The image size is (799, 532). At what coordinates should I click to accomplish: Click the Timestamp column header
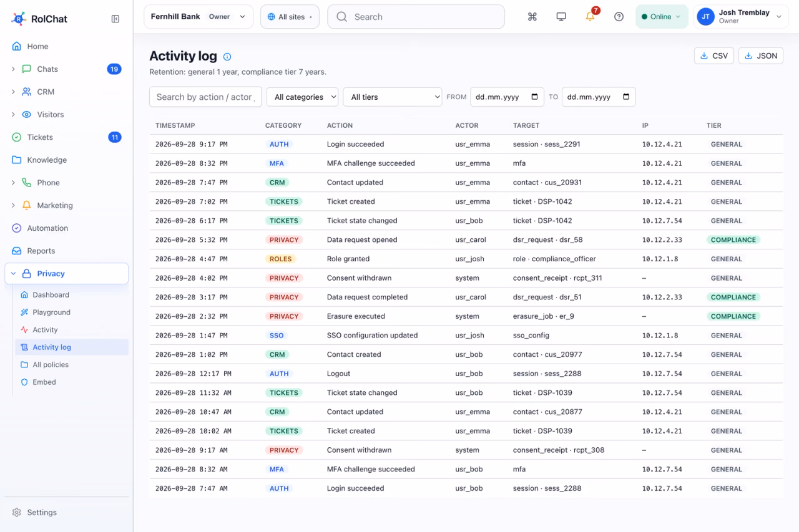click(175, 125)
